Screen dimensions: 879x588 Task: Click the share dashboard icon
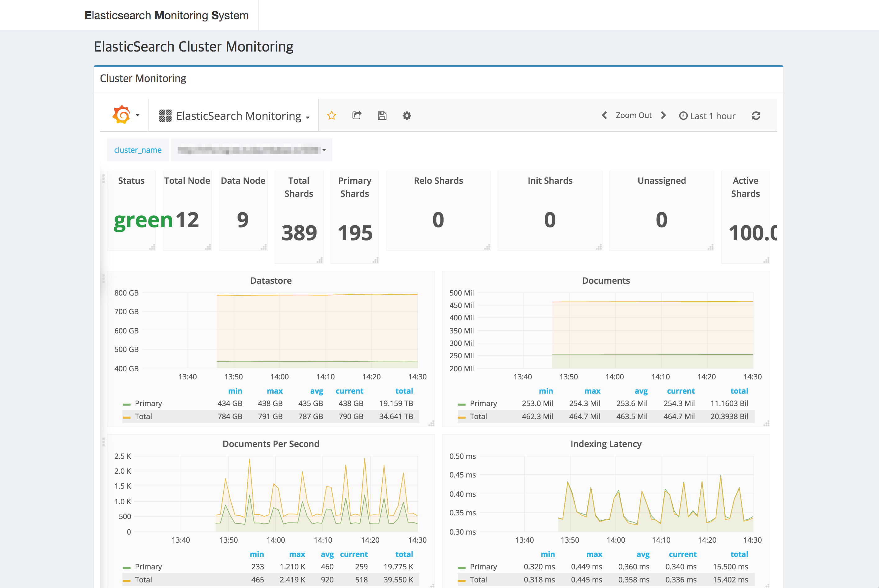click(357, 115)
